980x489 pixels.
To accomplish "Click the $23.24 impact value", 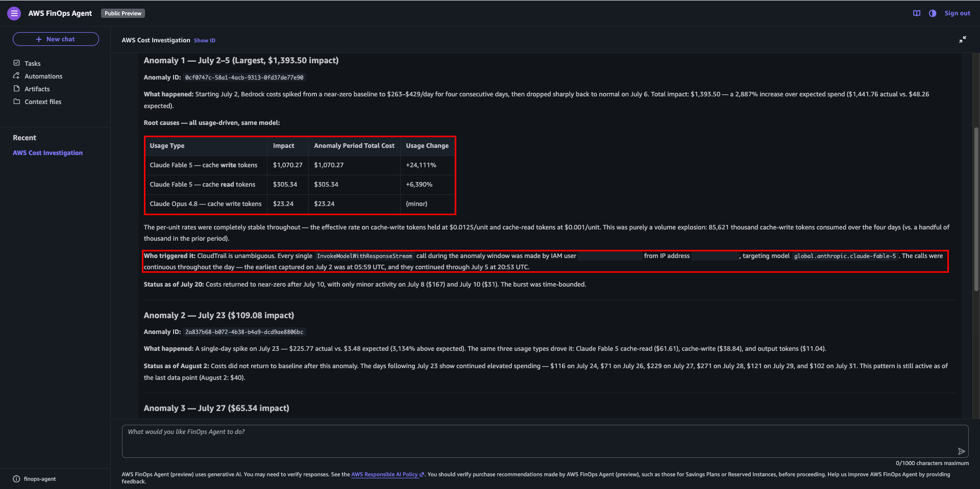I will (x=283, y=204).
